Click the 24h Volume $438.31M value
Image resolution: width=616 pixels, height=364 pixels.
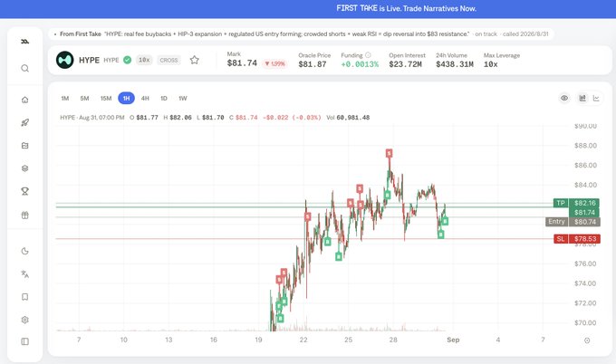455,64
